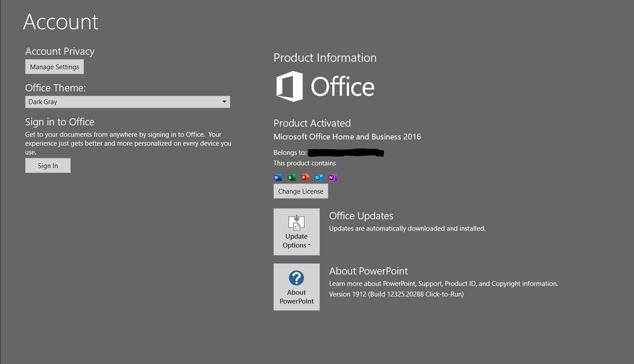Click the 'This product contains' label

[304, 163]
